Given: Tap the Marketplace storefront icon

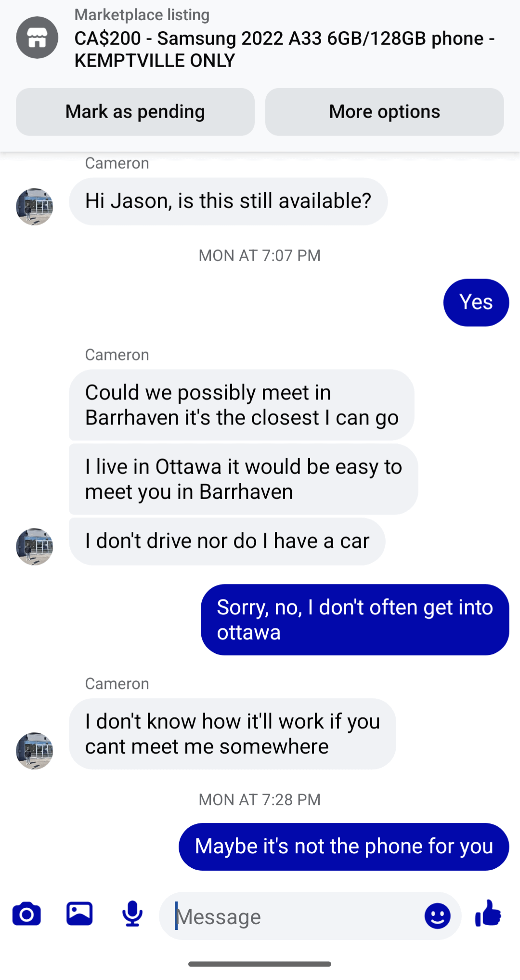Looking at the screenshot, I should tap(37, 38).
